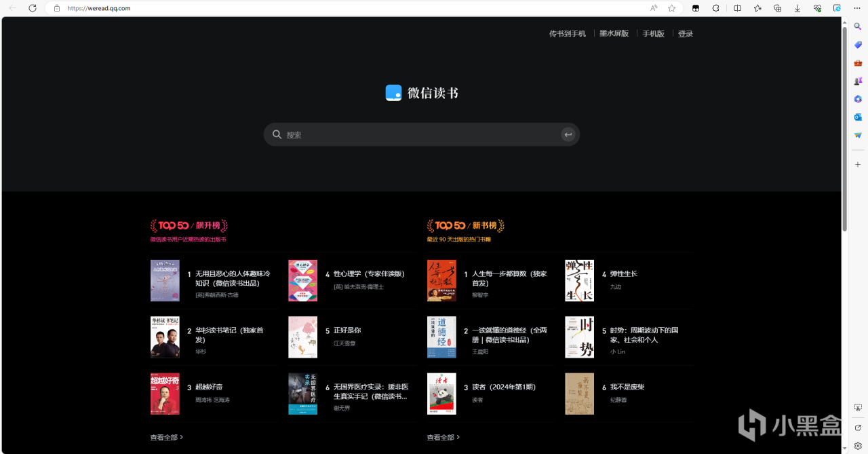868x454 pixels.
Task: Click 登录 to log in
Action: (686, 34)
